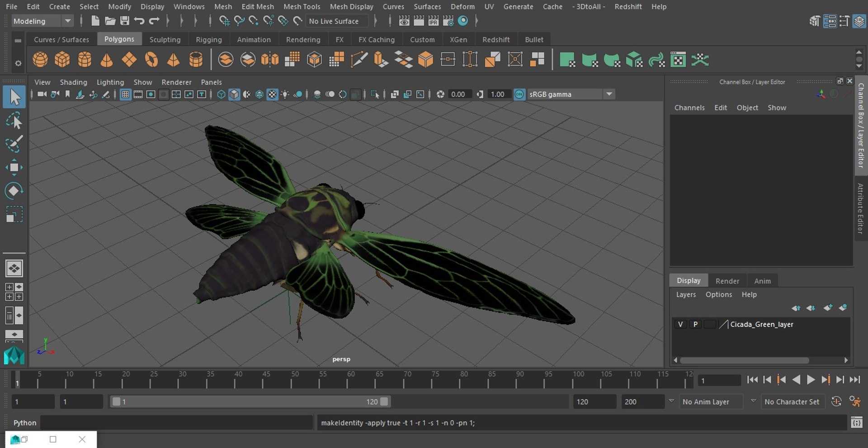Switch to single-pane viewport layout
Screen dimensions: 868x448
click(x=14, y=269)
